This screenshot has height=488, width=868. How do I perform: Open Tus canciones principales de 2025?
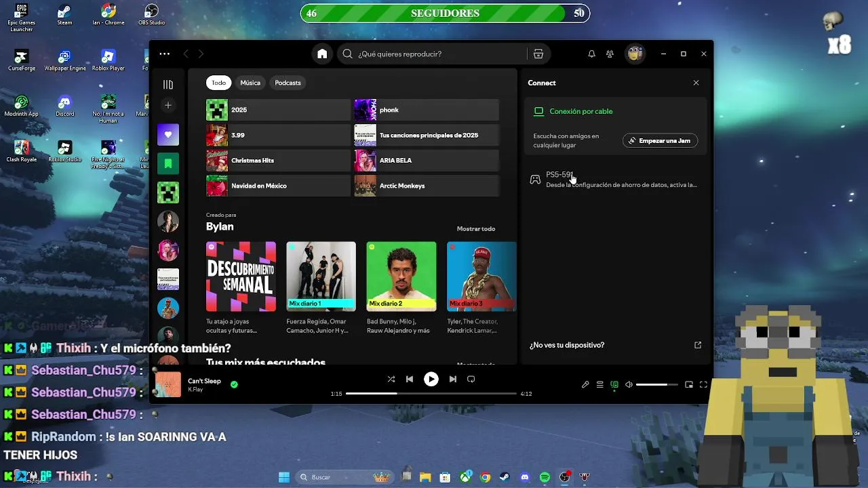(427, 135)
